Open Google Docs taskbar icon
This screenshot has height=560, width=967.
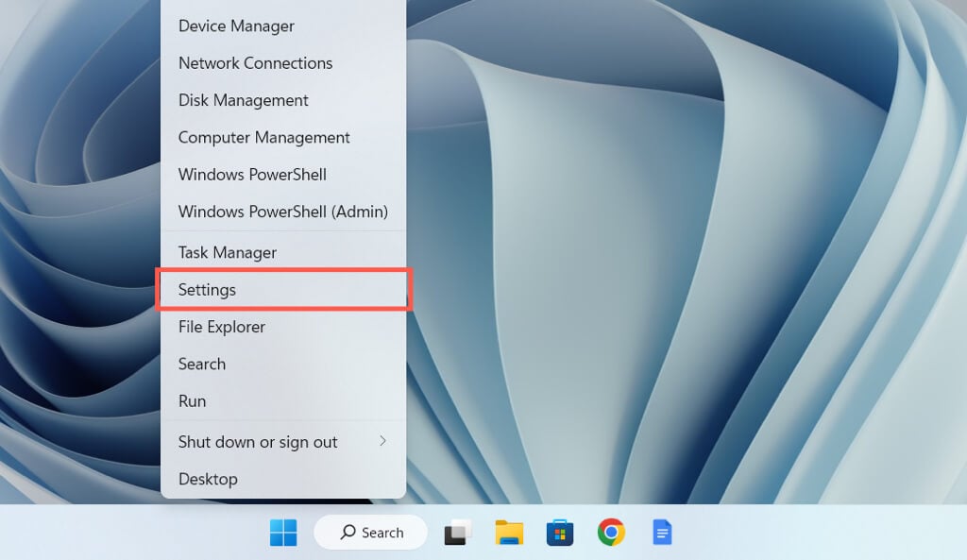click(x=662, y=533)
